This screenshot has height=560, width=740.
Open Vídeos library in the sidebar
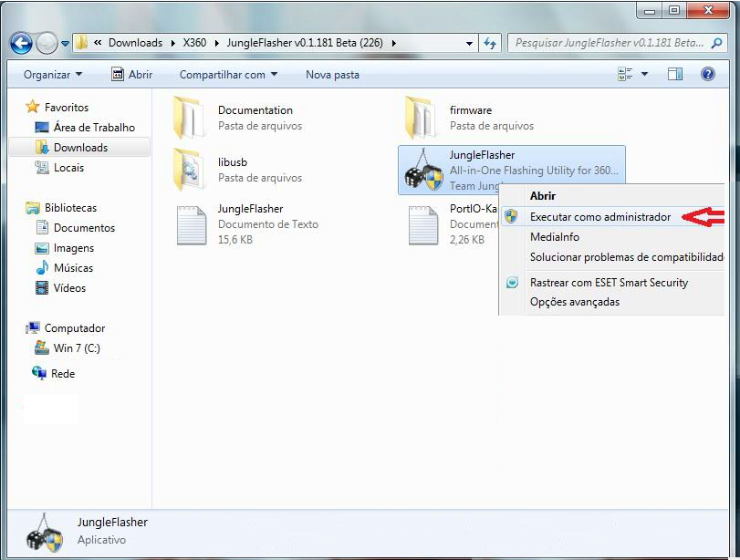point(69,288)
